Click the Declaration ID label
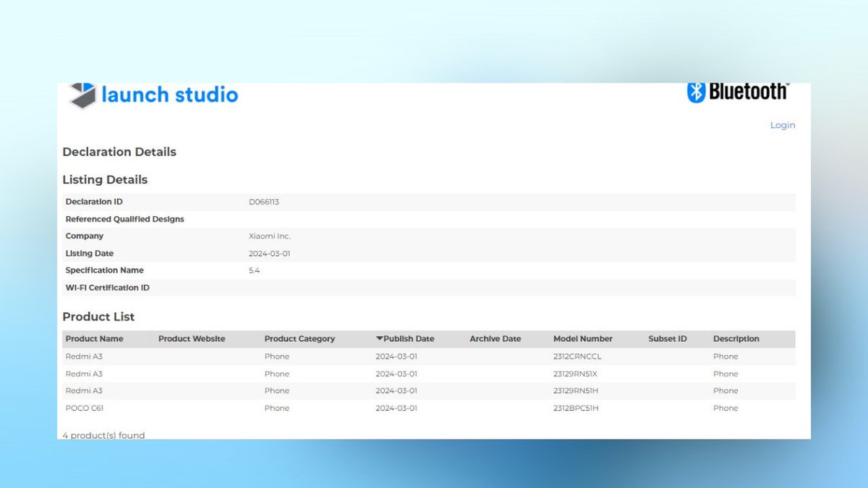Viewport: 868px width, 488px height. coord(94,202)
